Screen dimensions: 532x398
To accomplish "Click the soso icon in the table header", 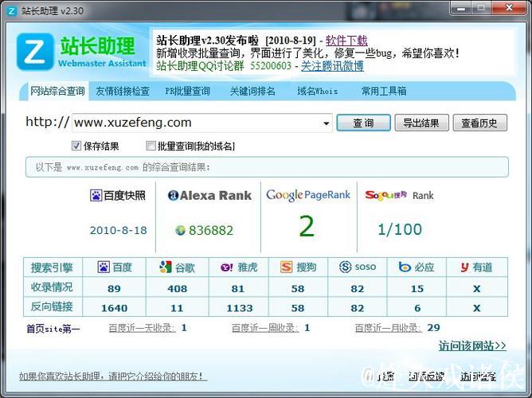I will click(x=346, y=267).
